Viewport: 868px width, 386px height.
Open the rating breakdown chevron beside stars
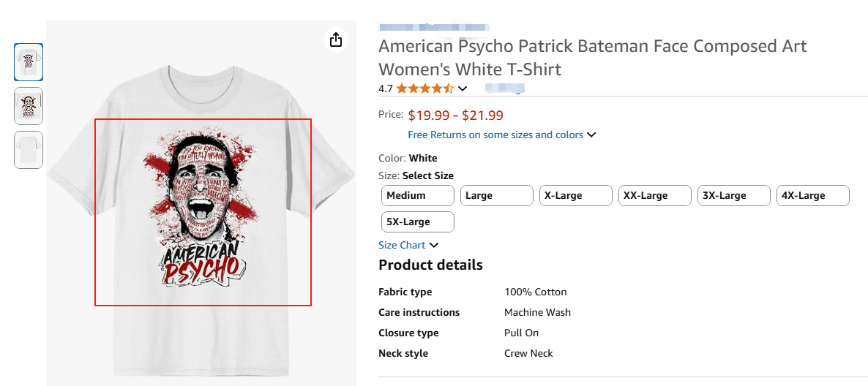462,88
